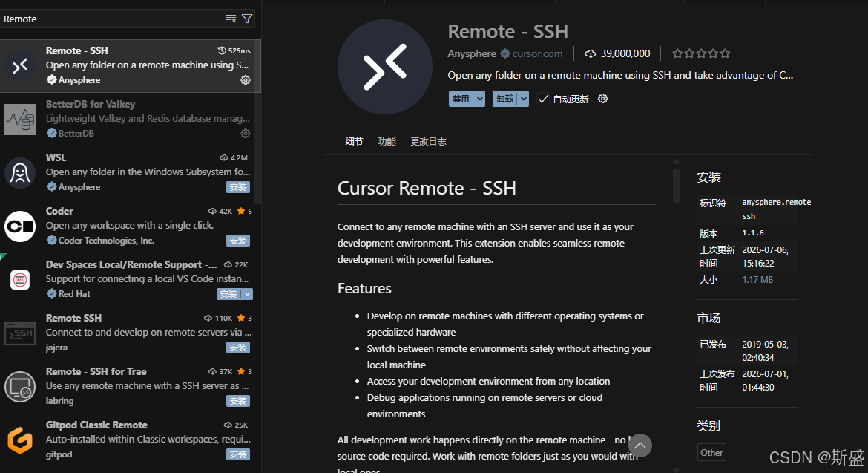The width and height of the screenshot is (868, 473).
Task: Click the Dev Spaces extension icon
Action: (20, 280)
